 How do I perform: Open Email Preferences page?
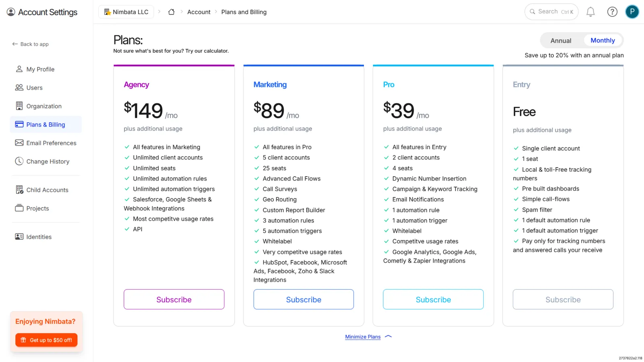pos(45,143)
